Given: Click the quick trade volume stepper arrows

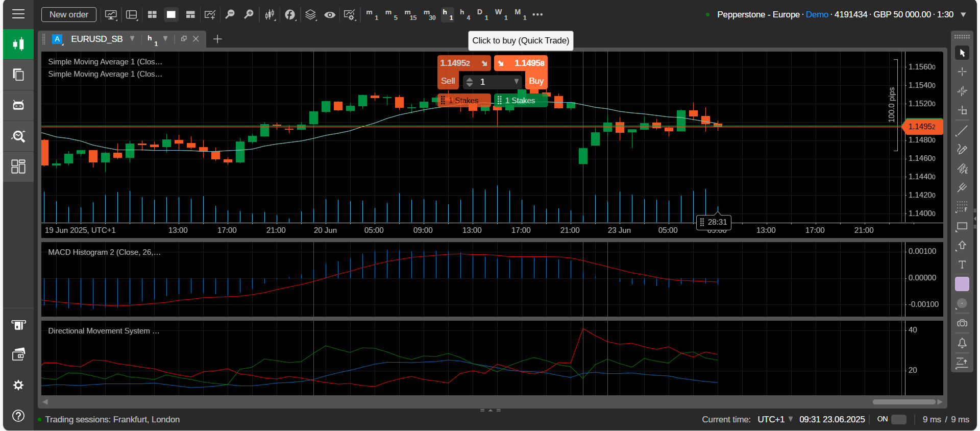Looking at the screenshot, I should [470, 81].
